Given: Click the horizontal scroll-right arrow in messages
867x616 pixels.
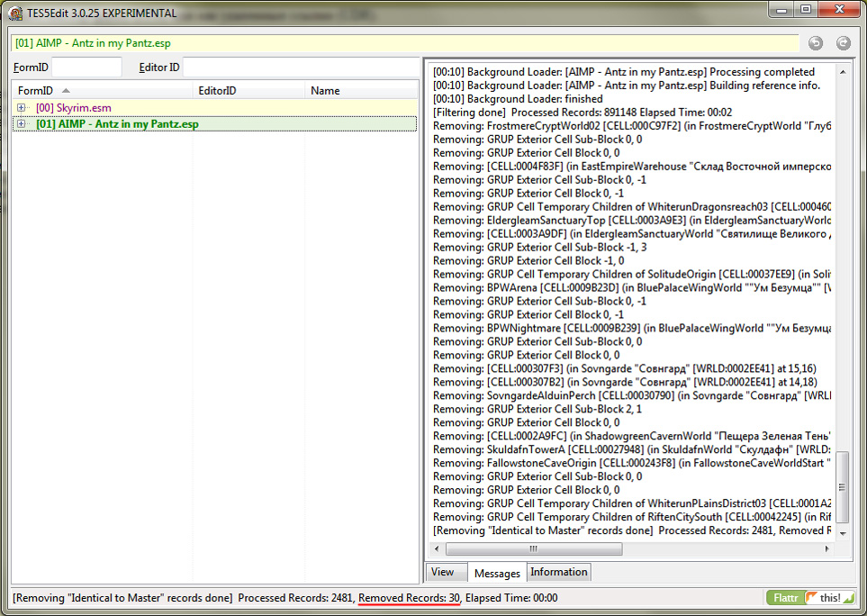Looking at the screenshot, I should click(x=826, y=548).
